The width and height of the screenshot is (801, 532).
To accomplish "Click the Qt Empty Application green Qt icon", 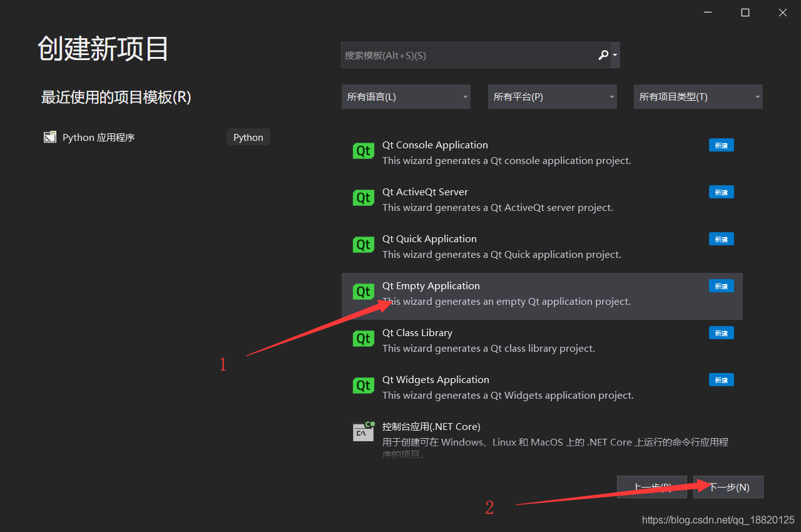I will (x=364, y=292).
